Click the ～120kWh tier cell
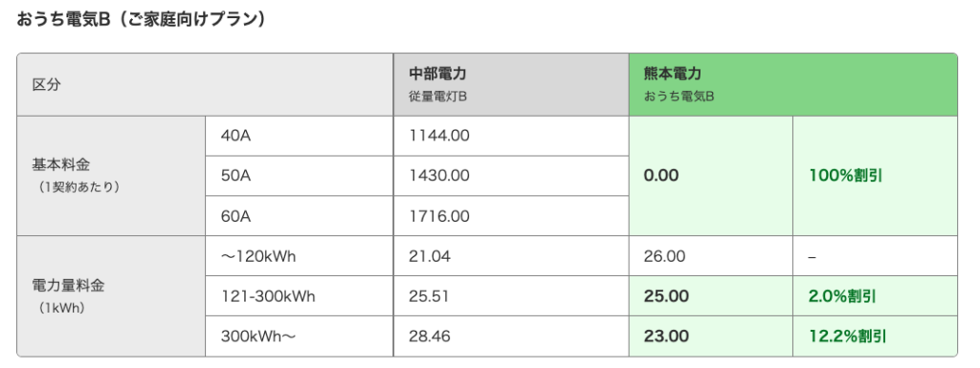The width and height of the screenshot is (980, 368). coord(299,256)
